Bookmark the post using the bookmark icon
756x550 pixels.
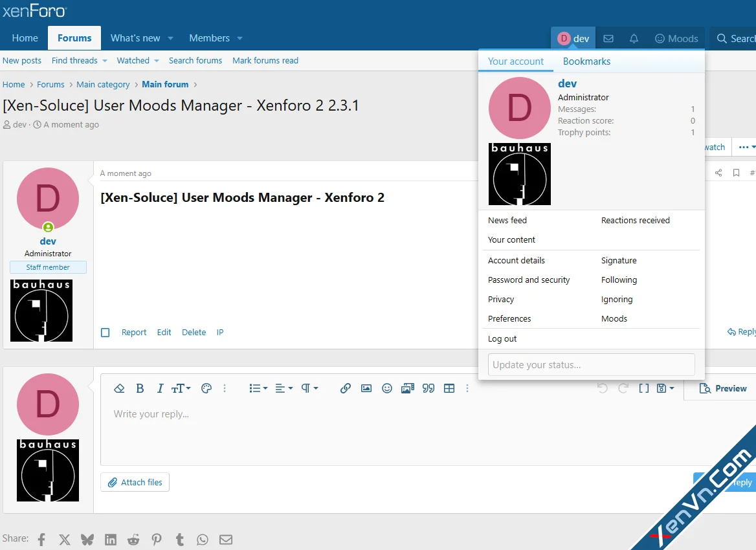pos(736,173)
